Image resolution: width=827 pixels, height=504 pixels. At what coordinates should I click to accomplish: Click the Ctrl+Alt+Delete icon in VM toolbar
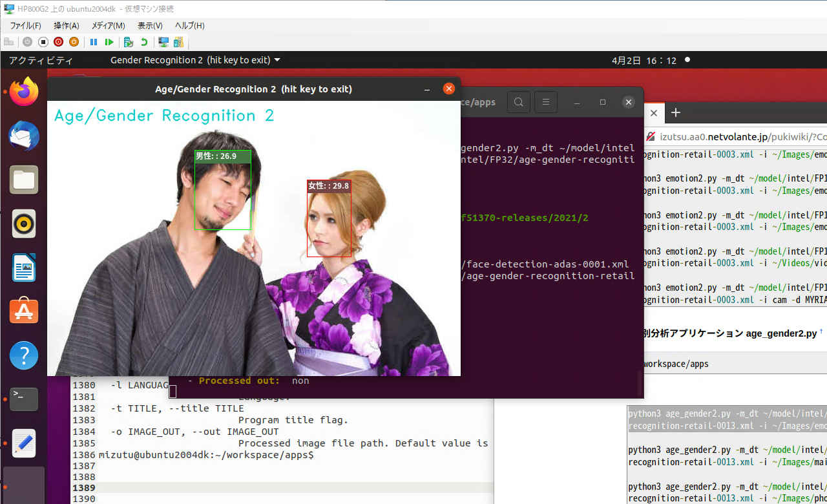(x=9, y=42)
